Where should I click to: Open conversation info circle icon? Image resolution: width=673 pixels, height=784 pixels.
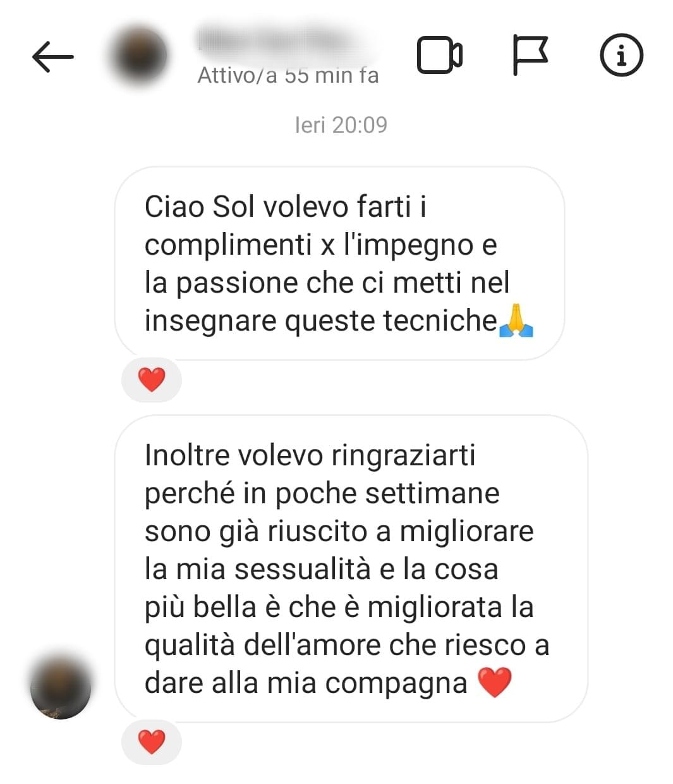tap(621, 56)
